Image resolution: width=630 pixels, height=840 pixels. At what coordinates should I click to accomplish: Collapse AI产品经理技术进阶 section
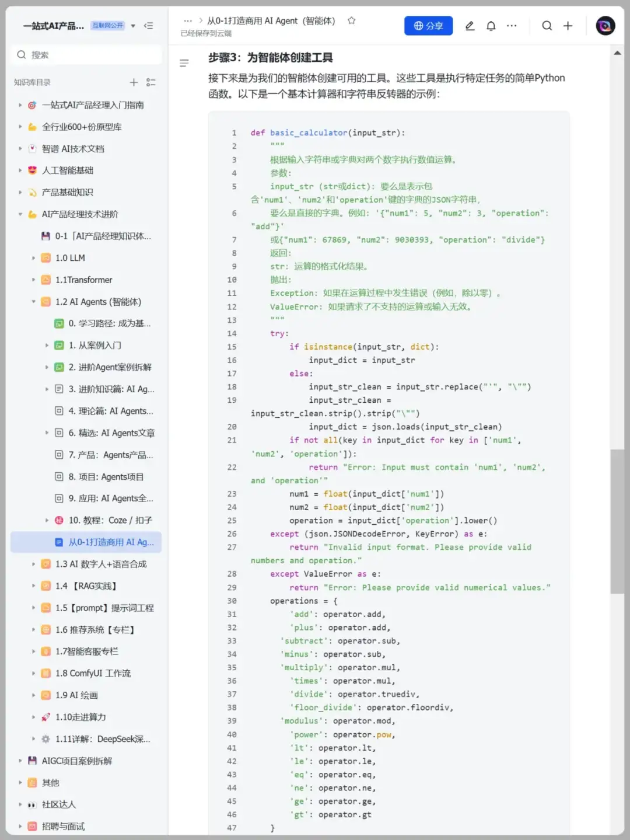[20, 214]
